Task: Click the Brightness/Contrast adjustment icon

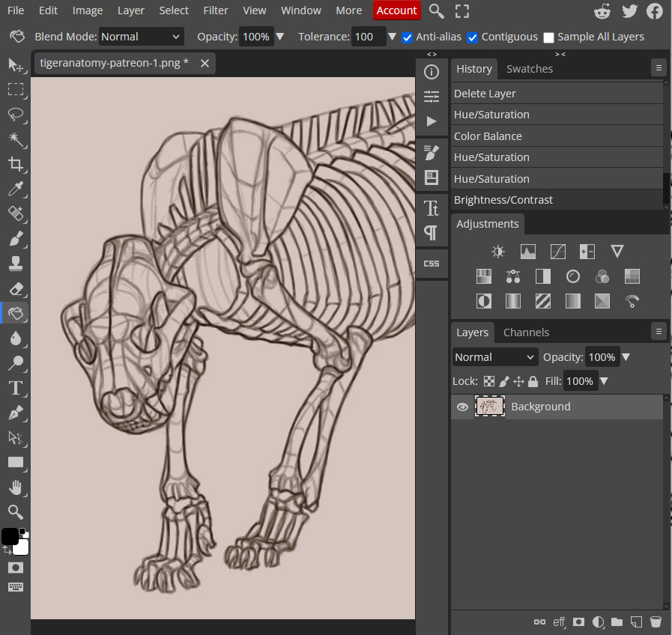Action: [x=497, y=252]
